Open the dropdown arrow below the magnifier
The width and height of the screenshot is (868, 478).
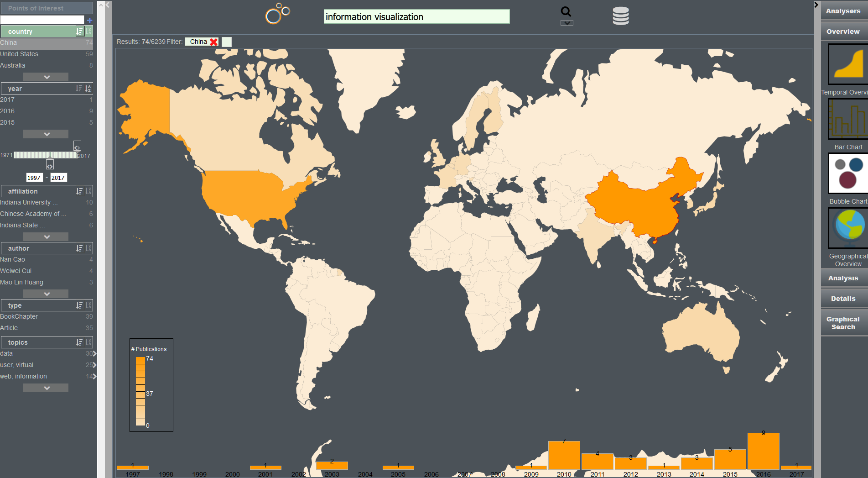click(567, 22)
